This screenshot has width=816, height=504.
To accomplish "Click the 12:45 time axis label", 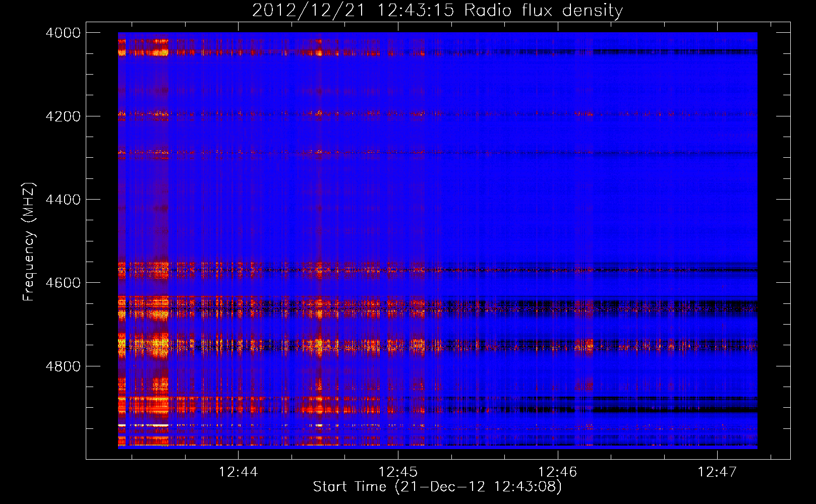I will (398, 472).
